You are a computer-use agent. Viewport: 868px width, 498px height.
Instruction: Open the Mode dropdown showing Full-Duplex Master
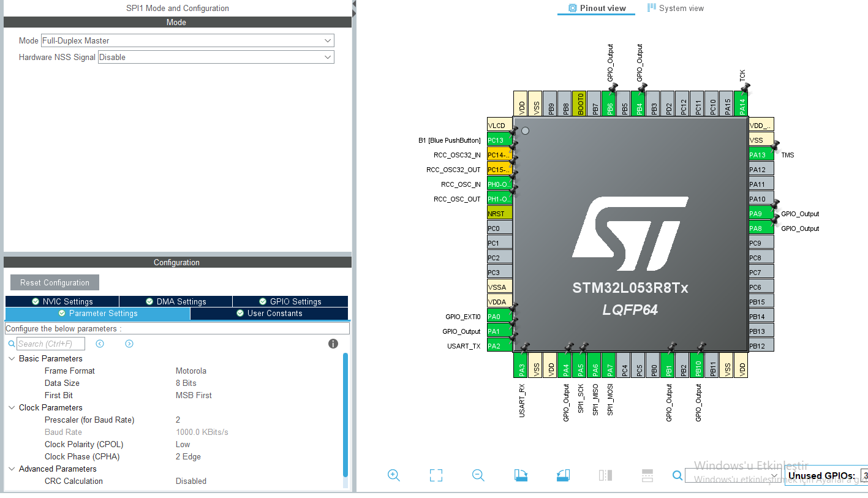pos(187,40)
